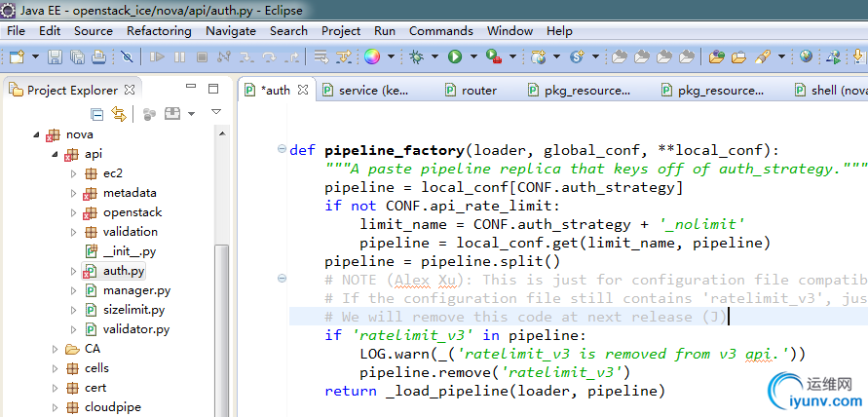
Task: Switch to the shell (nova editor tab
Action: [x=830, y=91]
